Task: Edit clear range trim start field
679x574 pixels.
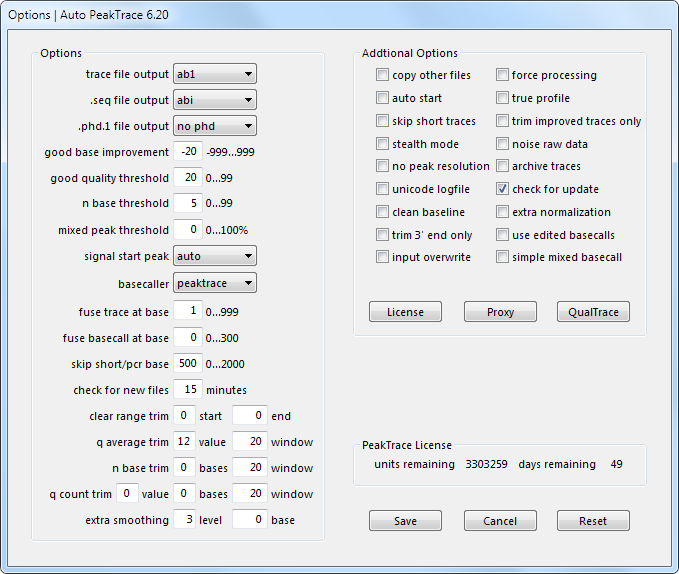Action: point(184,416)
